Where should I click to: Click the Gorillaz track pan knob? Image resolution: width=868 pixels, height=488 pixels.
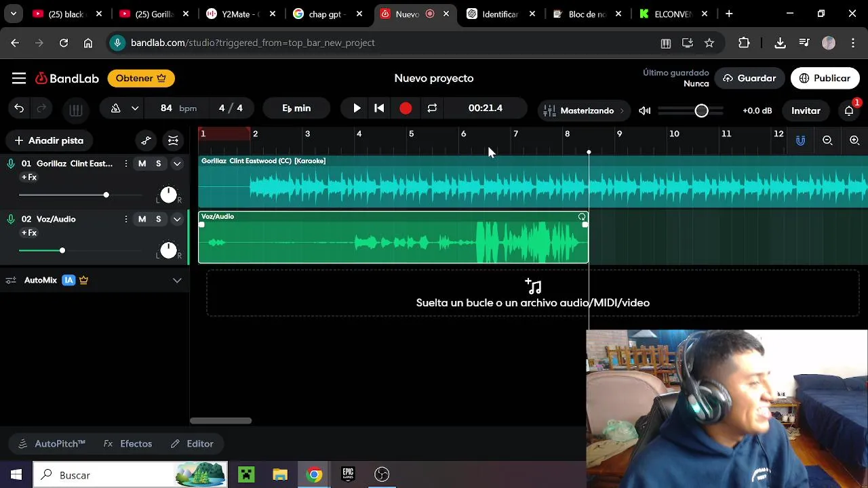click(168, 195)
